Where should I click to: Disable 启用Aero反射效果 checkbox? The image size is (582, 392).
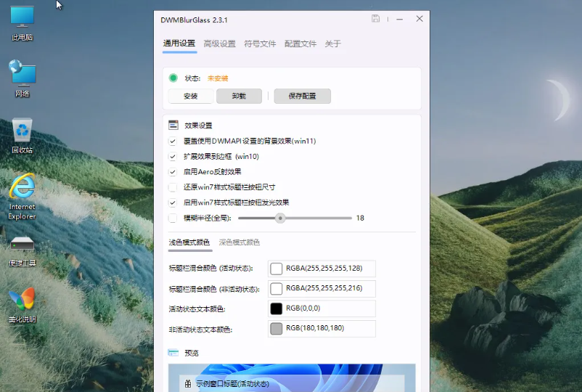[173, 172]
